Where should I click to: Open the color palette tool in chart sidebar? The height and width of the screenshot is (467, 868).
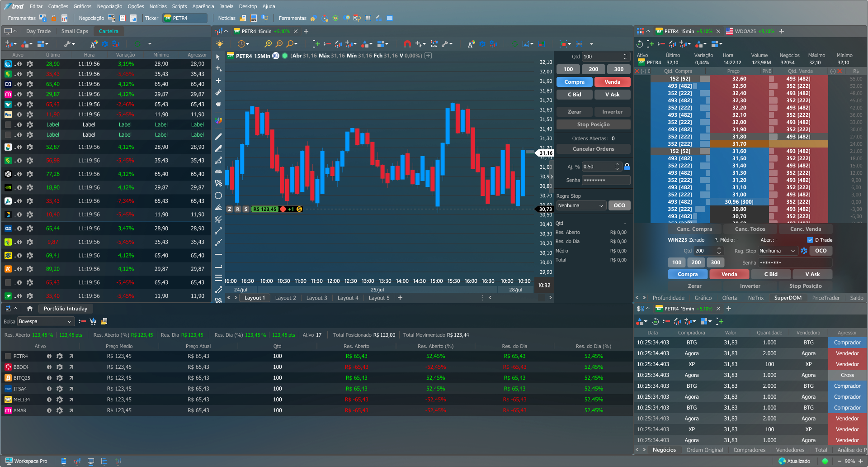[x=218, y=120]
